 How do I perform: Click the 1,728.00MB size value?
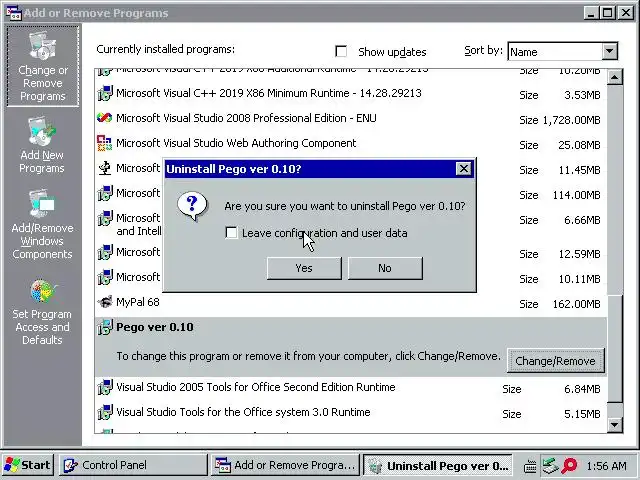point(571,120)
